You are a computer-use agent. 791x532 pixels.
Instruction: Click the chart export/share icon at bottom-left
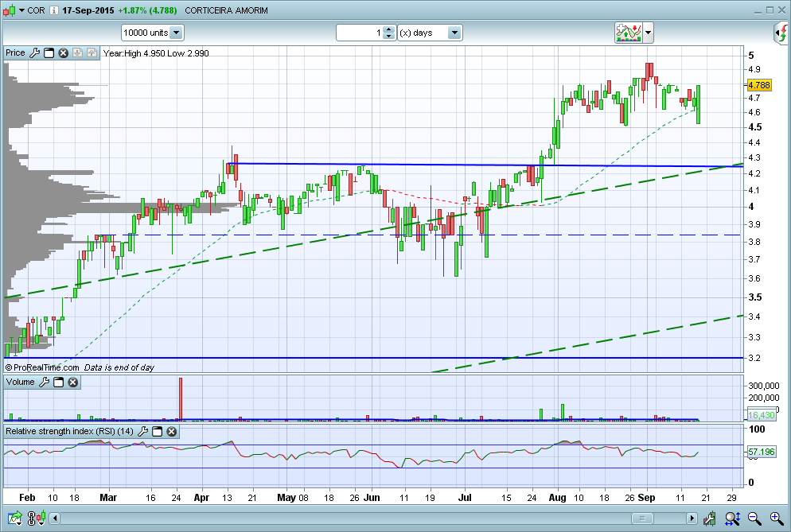[x=15, y=518]
